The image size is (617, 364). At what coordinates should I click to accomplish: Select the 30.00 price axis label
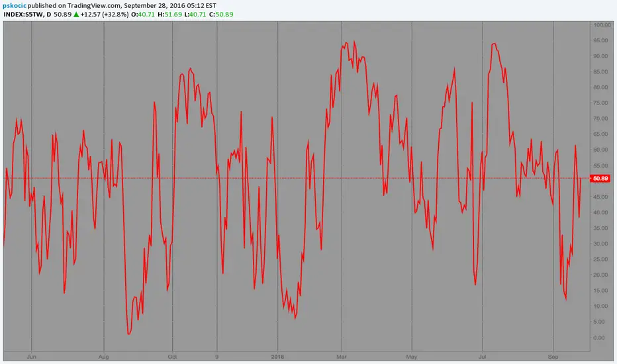click(600, 244)
